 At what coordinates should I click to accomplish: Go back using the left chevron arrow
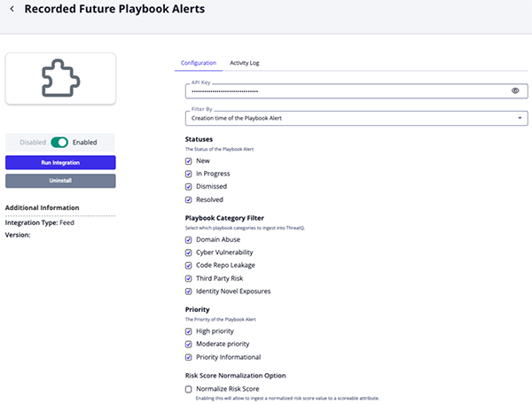click(x=12, y=9)
